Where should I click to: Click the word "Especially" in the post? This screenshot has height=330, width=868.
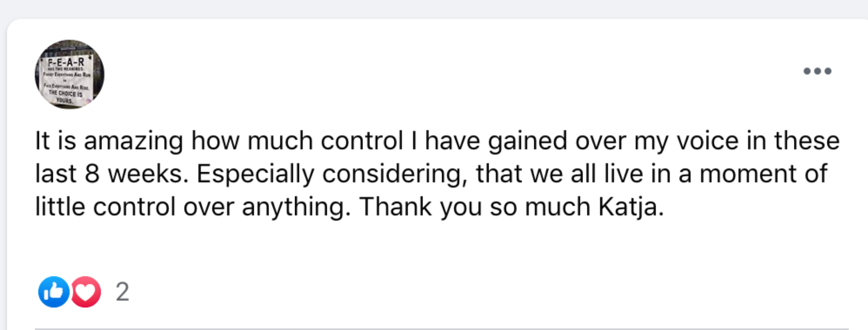pos(255,174)
